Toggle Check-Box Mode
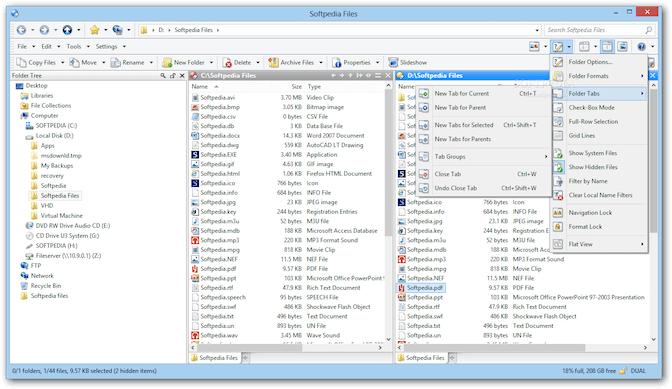This screenshot has width=672, height=389. click(599, 108)
